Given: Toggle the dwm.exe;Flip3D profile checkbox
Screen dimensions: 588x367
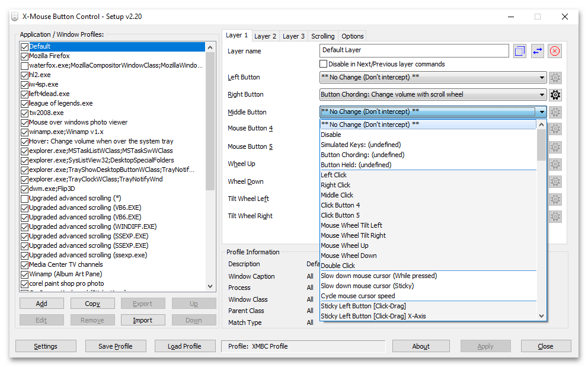Looking at the screenshot, I should (25, 189).
